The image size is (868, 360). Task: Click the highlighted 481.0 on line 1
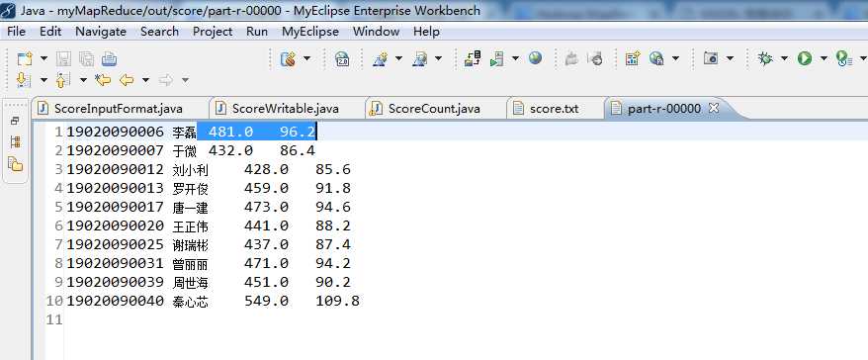(230, 132)
